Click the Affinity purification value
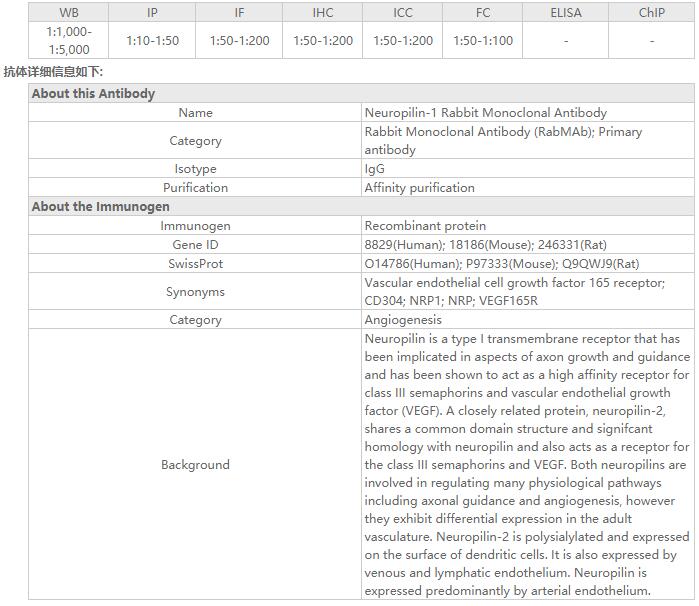This screenshot has width=699, height=606. 419,187
